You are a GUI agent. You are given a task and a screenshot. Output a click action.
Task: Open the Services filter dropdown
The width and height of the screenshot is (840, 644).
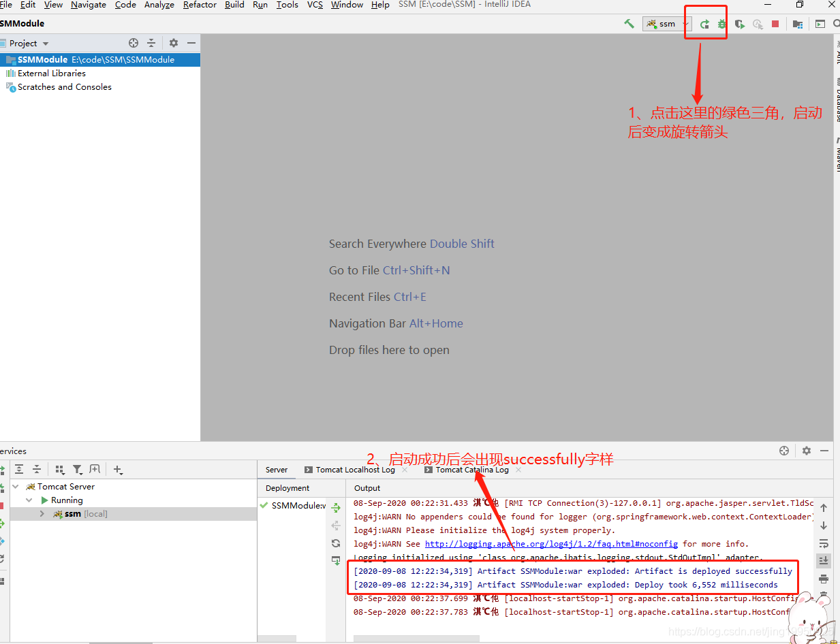pyautogui.click(x=78, y=470)
